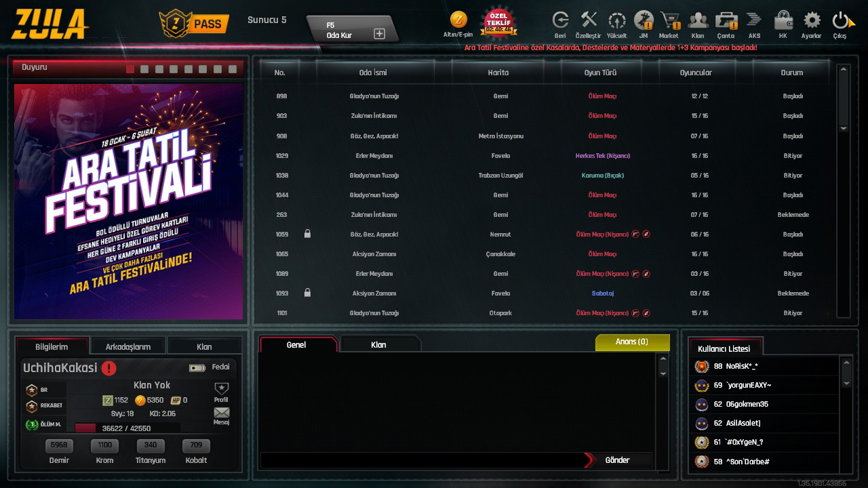Click the F5 Oda Kur button
Viewport: 868px width, 488px height.
[351, 30]
